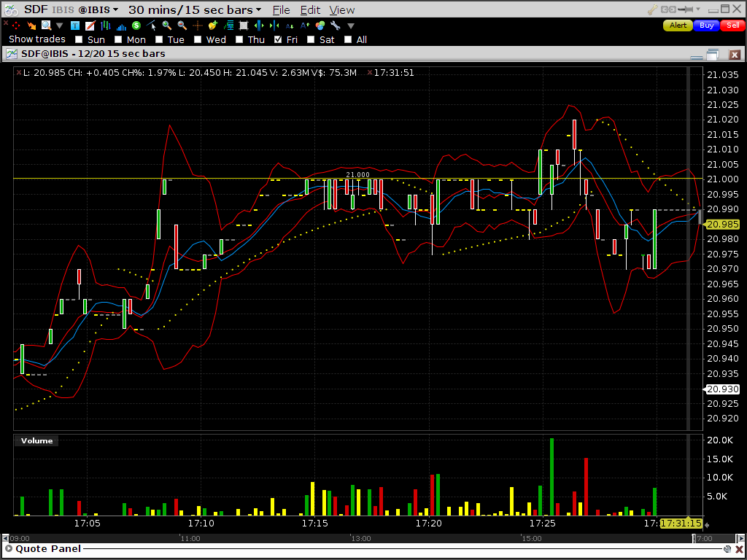Toggle the brown crosshair cursor tool

point(197,26)
